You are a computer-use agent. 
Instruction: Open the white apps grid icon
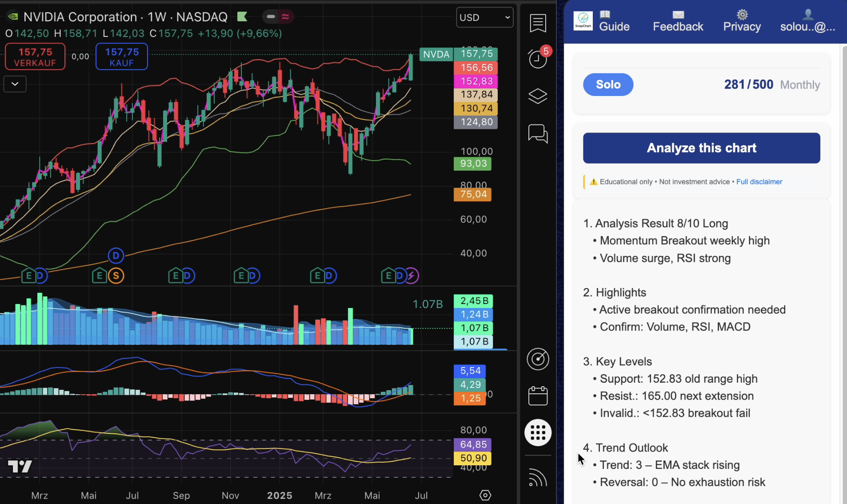point(538,432)
